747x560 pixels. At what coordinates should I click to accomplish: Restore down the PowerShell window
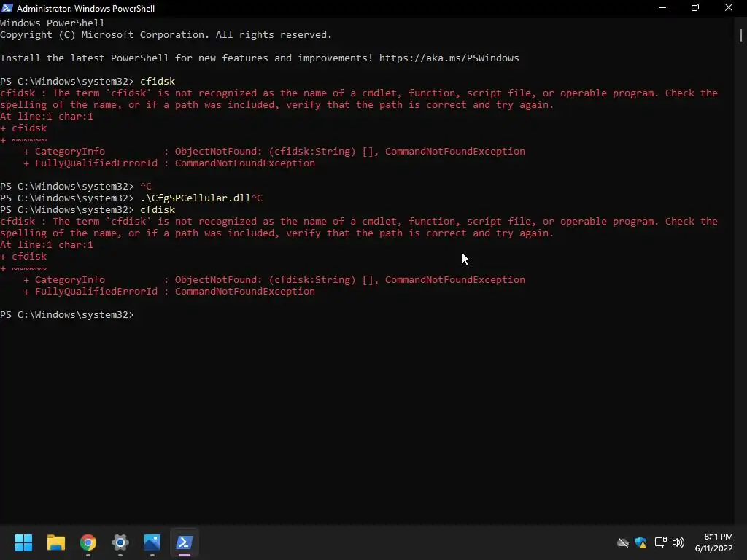point(695,8)
